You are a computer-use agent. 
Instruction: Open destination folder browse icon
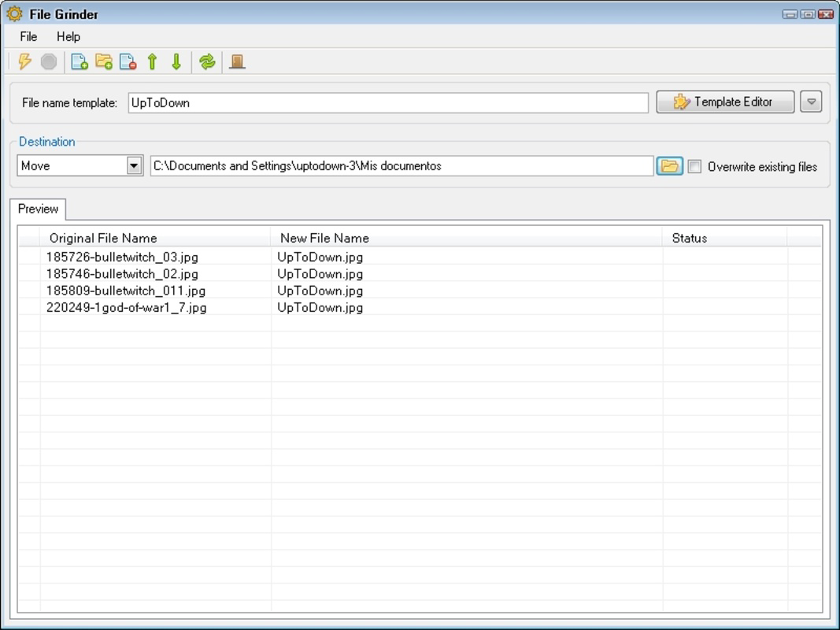(x=671, y=166)
